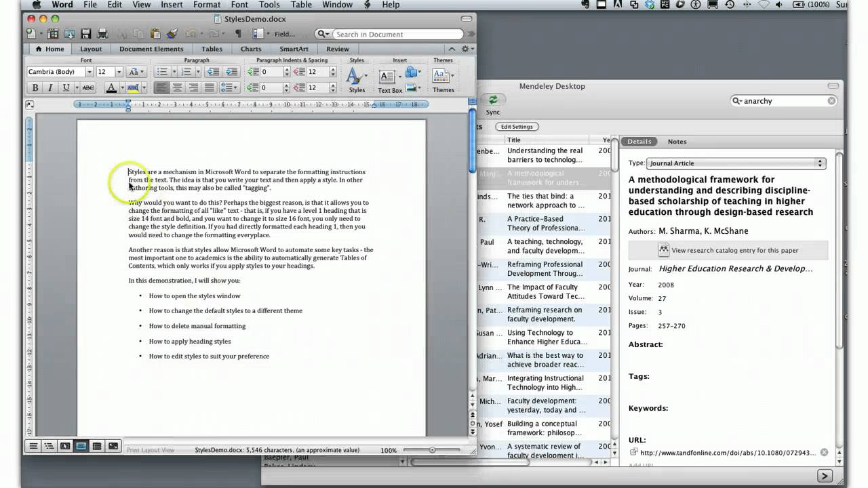This screenshot has width=868, height=488.
Task: Click the font color A swatch
Action: tap(111, 87)
